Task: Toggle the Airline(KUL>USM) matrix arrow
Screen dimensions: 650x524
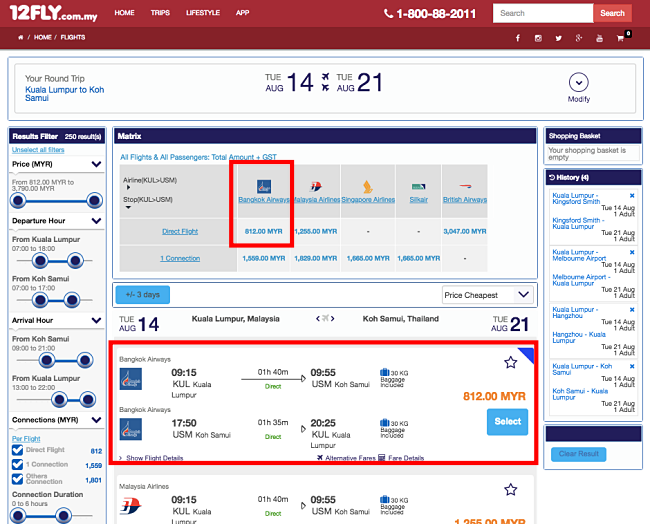Action: 129,187
